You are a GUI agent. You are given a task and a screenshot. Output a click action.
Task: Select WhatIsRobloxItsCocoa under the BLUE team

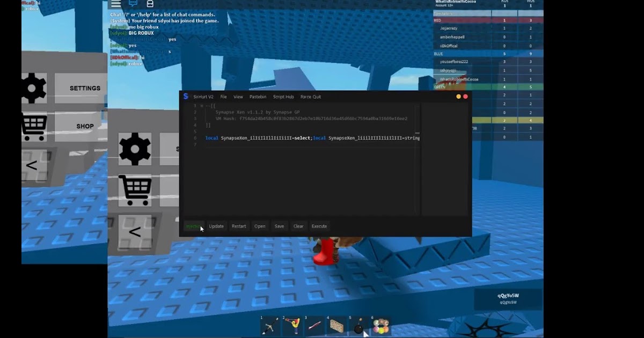[488, 79]
